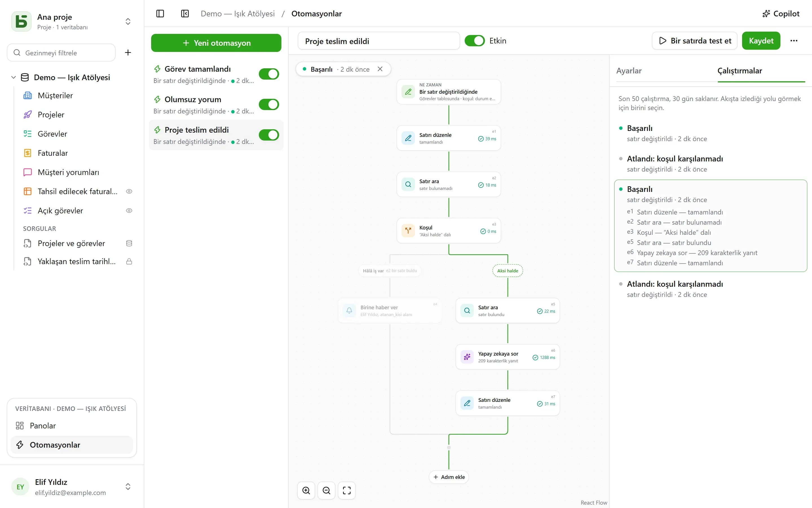Viewport: 812px width, 508px height.
Task: Toggle the sidebar panel icon
Action: coord(160,14)
